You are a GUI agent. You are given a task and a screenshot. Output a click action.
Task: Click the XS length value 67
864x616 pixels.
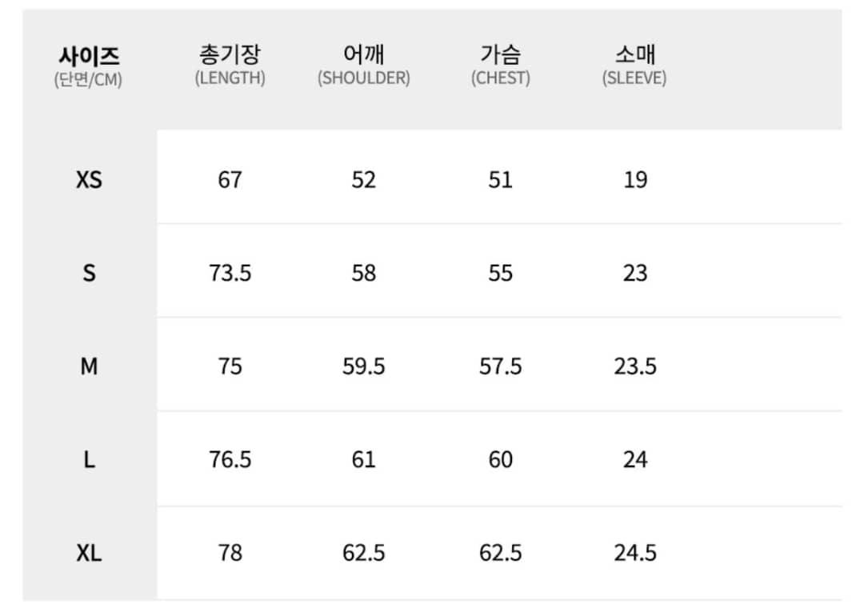pos(230,179)
